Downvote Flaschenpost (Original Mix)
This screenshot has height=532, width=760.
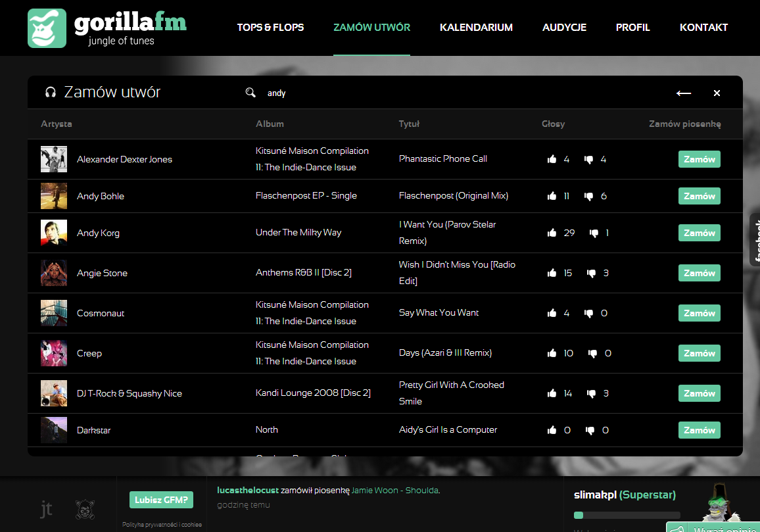[588, 197]
